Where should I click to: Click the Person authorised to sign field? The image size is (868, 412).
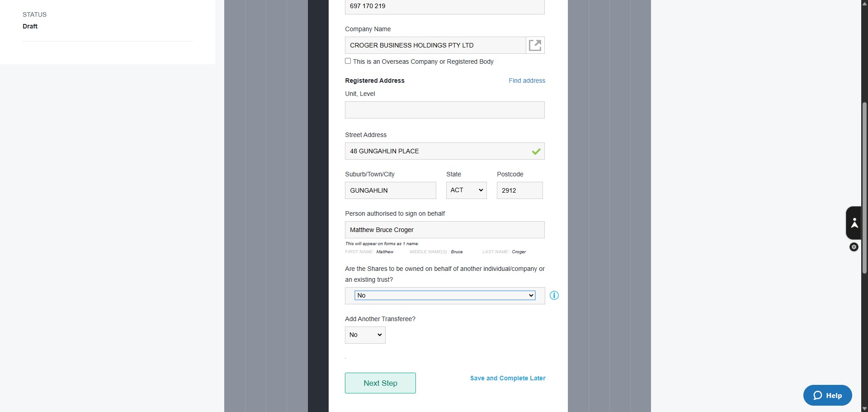pyautogui.click(x=445, y=230)
